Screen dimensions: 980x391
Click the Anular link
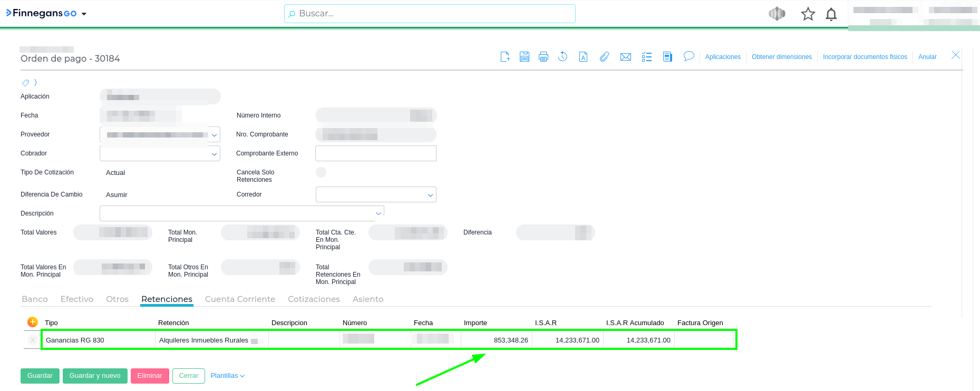coord(927,57)
